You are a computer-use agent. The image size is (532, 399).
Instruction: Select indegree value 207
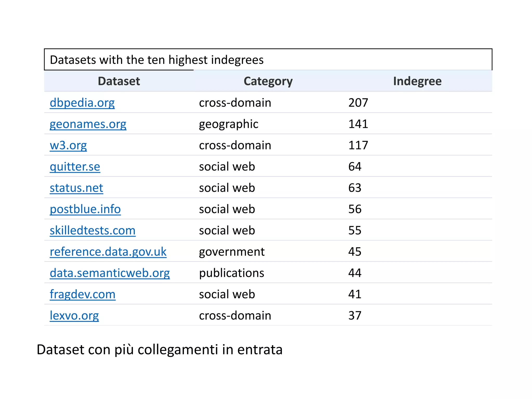coord(358,103)
